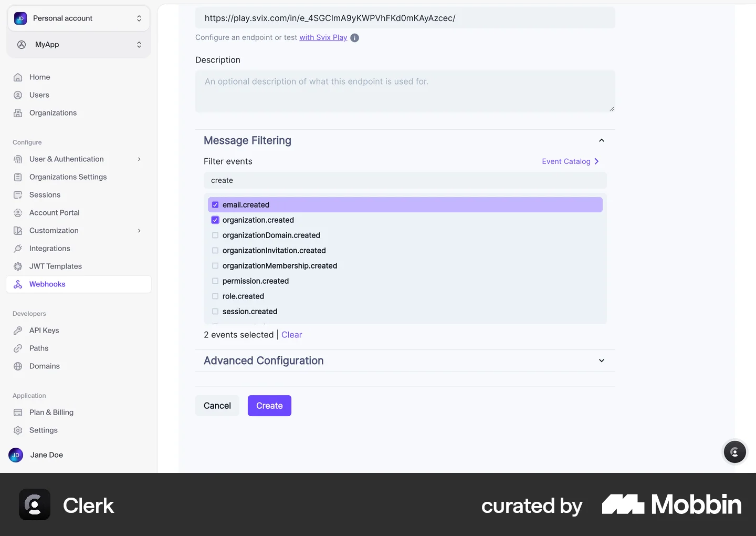Expand the Advanced Configuration section
Viewport: 756px width, 536px height.
602,360
